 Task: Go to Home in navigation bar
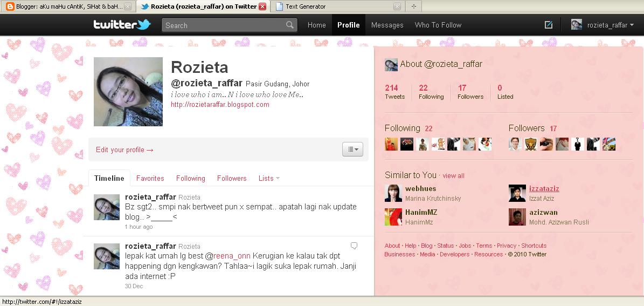(x=317, y=25)
